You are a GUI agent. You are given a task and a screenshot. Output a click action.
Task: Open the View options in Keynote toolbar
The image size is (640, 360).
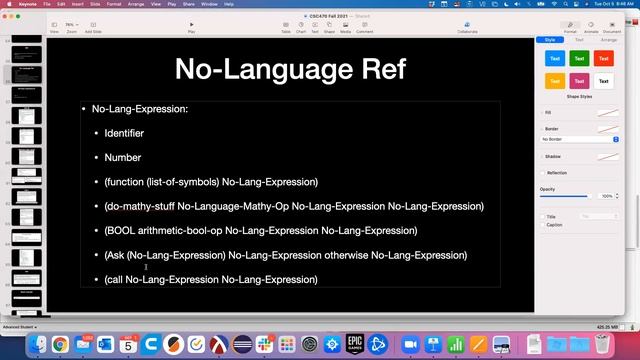54,27
